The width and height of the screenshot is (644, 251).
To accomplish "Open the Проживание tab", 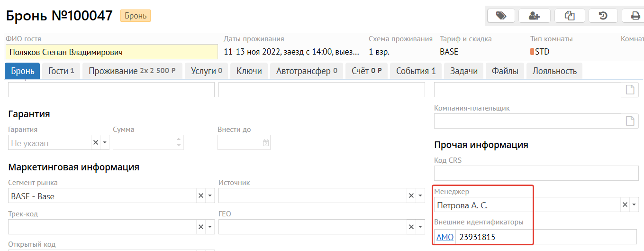I will [x=132, y=71].
